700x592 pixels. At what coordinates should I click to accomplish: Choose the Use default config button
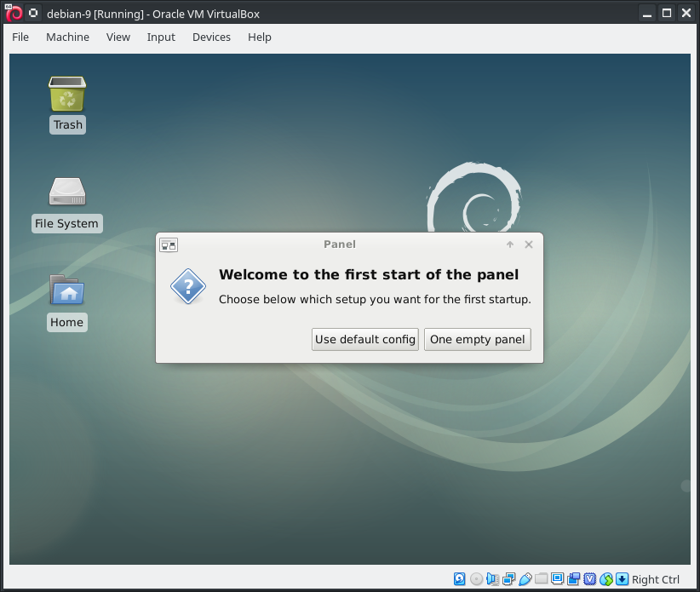point(365,339)
